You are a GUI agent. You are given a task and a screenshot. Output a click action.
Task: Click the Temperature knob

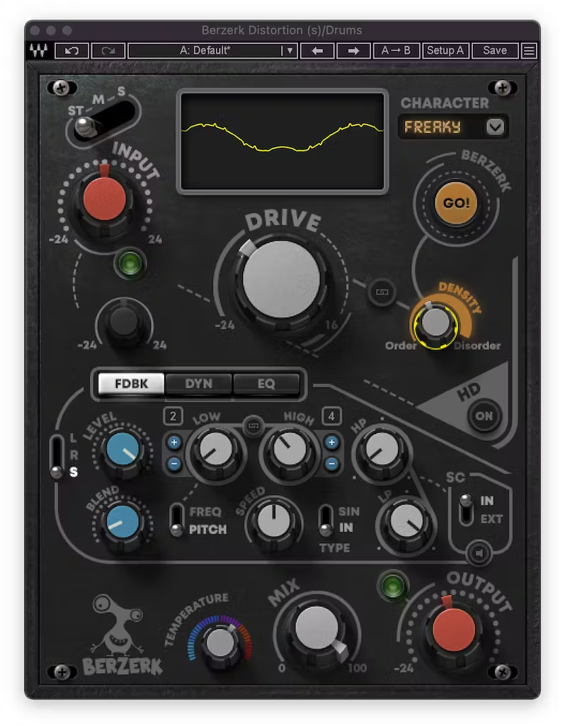tap(220, 643)
